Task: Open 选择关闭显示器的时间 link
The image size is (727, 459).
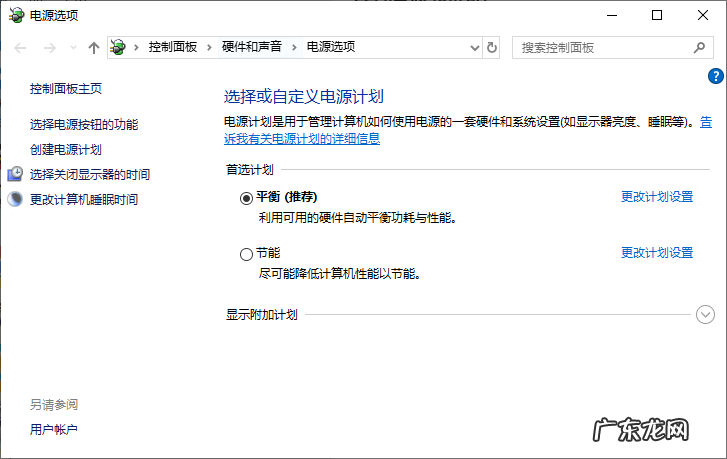Action: 90,174
